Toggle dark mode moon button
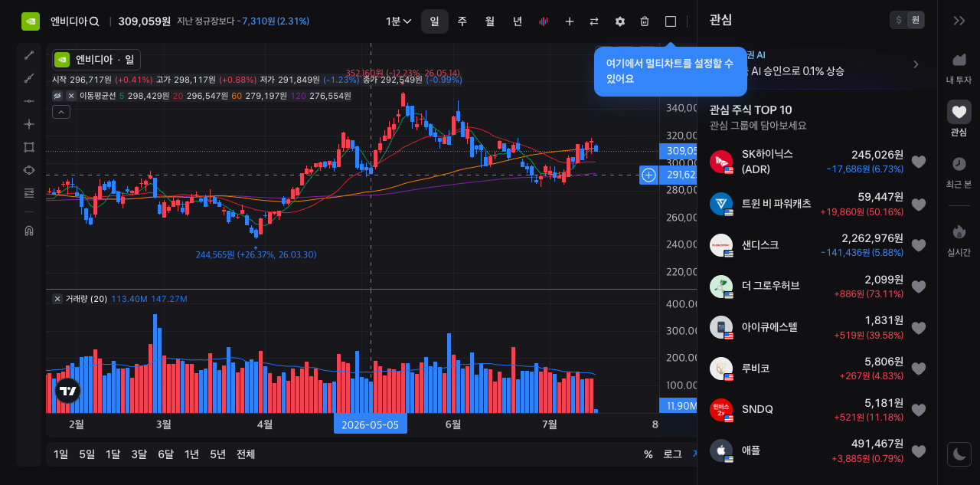 tap(959, 454)
